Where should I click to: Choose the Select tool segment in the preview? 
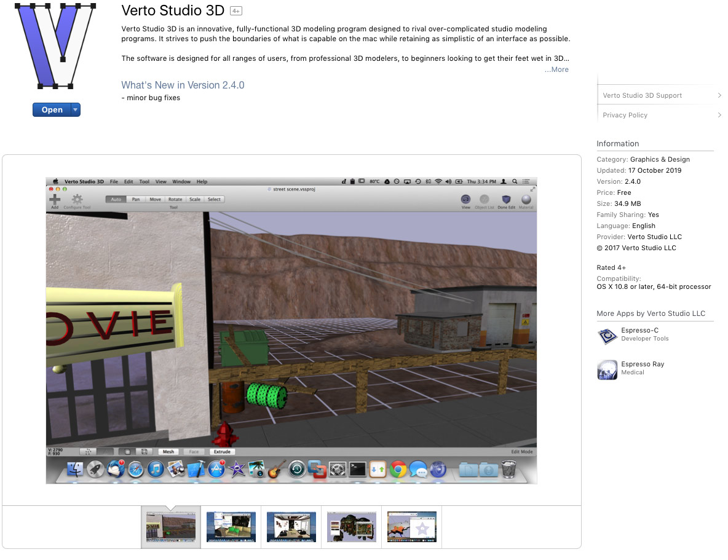pyautogui.click(x=214, y=199)
